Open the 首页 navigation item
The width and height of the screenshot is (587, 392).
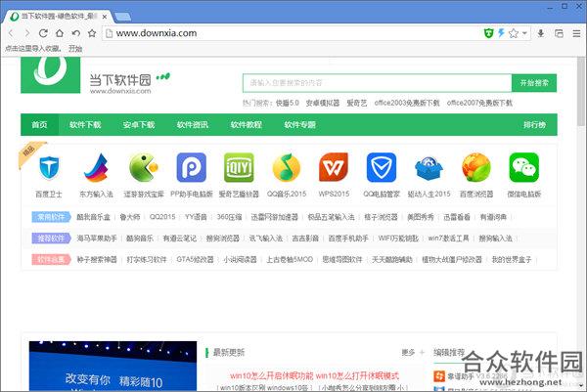(x=39, y=124)
